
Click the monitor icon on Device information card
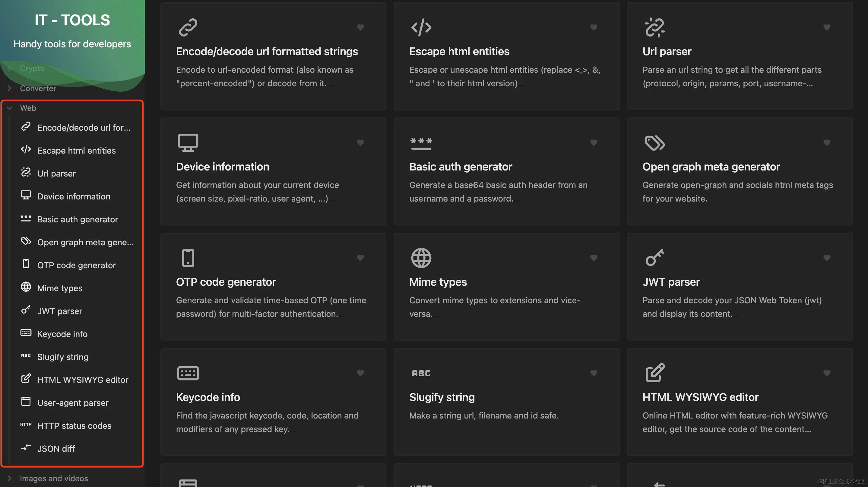point(188,142)
